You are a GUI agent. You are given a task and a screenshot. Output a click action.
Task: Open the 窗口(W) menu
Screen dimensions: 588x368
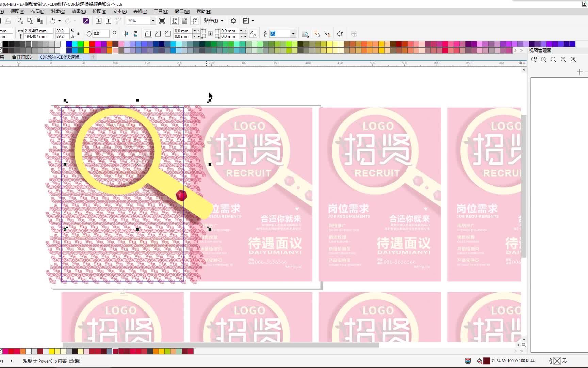[182, 11]
